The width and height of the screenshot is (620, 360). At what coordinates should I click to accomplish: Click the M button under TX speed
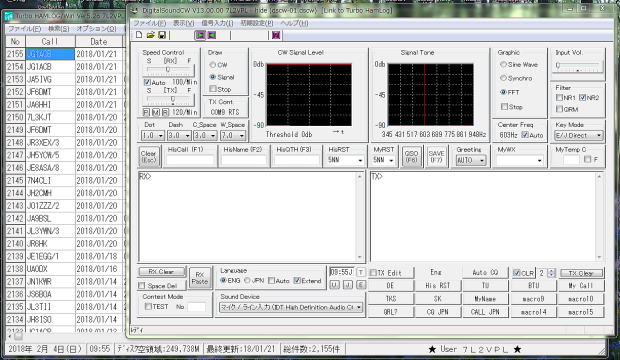[155, 112]
